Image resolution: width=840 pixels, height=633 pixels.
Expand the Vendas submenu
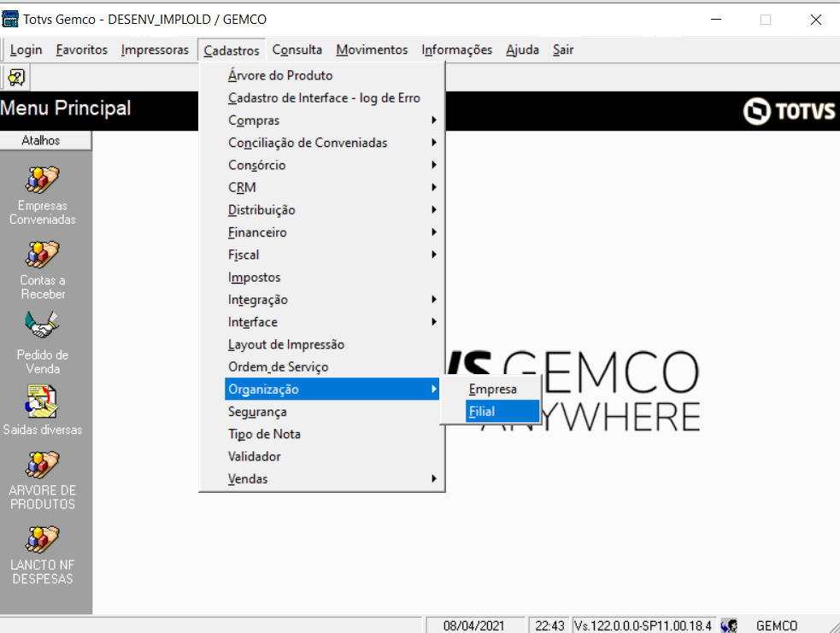point(332,479)
